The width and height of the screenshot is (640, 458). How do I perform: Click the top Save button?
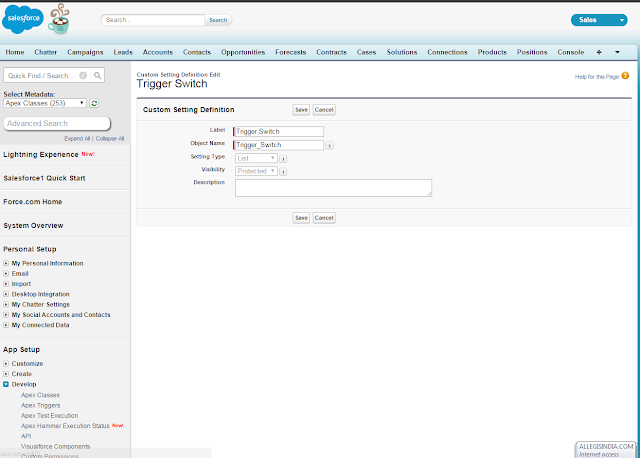click(x=301, y=110)
